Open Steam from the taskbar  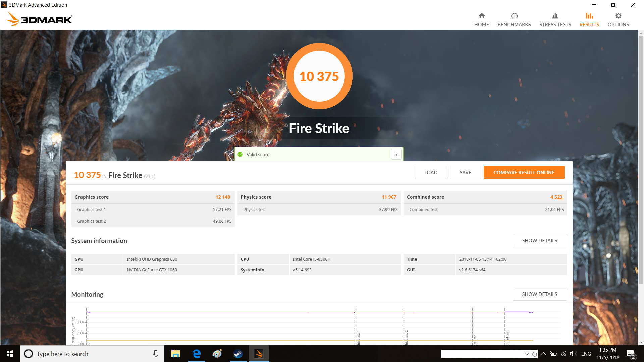click(x=238, y=354)
